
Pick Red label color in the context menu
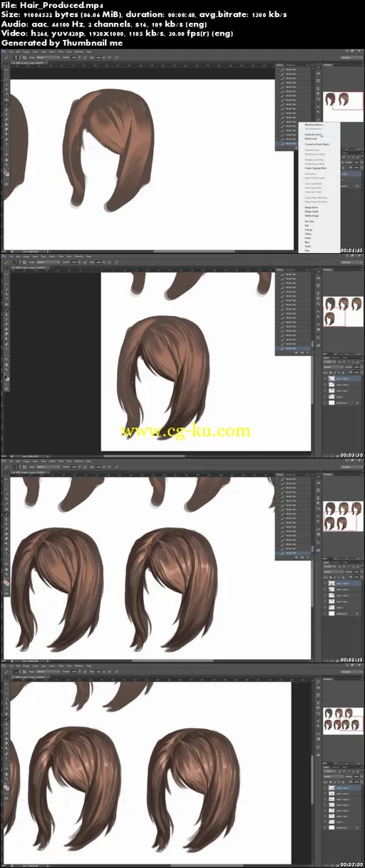pyautogui.click(x=307, y=225)
